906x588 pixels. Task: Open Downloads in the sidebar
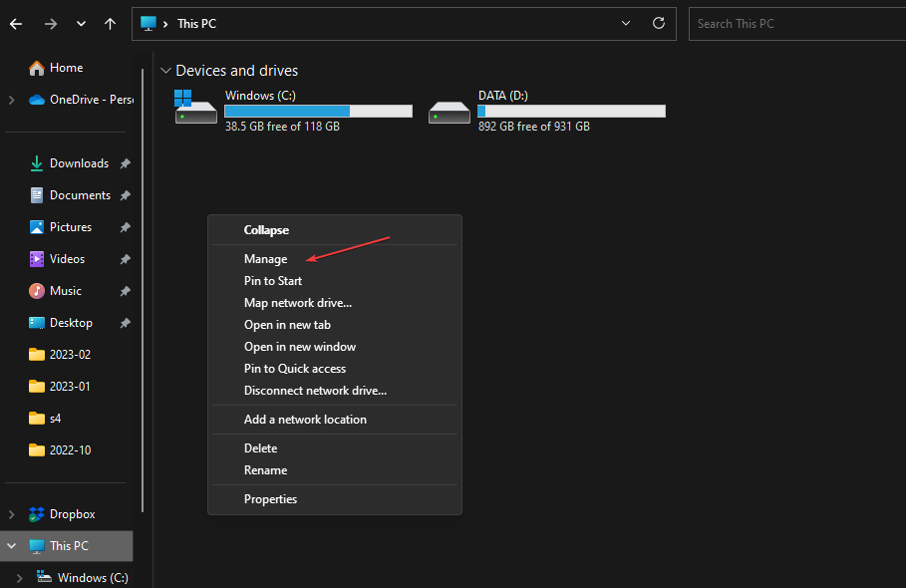tap(78, 163)
